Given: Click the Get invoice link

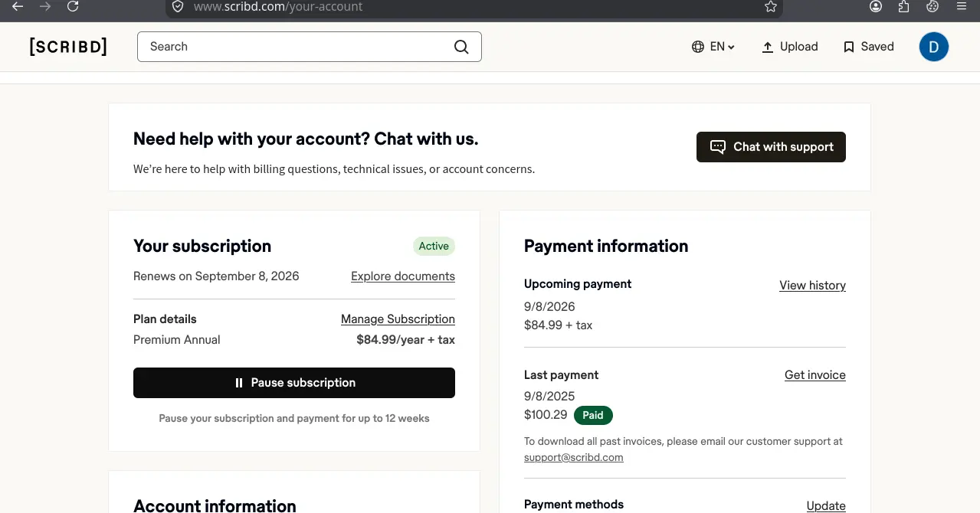Looking at the screenshot, I should pos(815,375).
